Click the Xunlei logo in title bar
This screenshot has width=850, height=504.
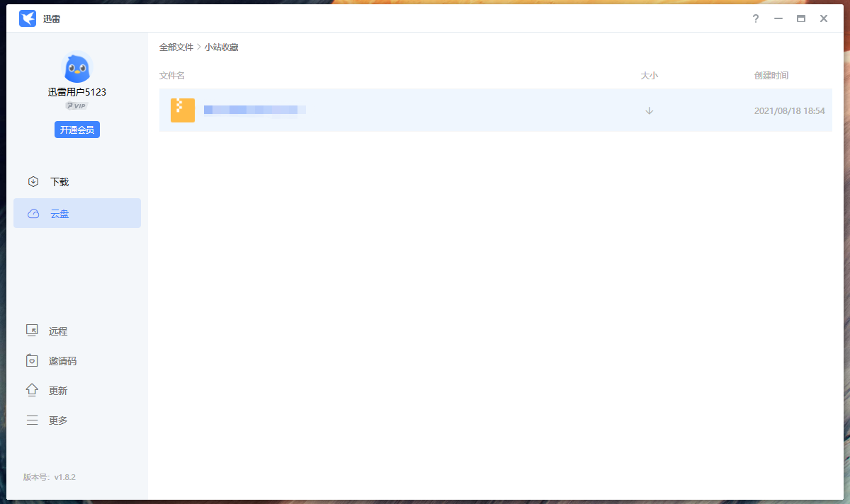pos(28,19)
